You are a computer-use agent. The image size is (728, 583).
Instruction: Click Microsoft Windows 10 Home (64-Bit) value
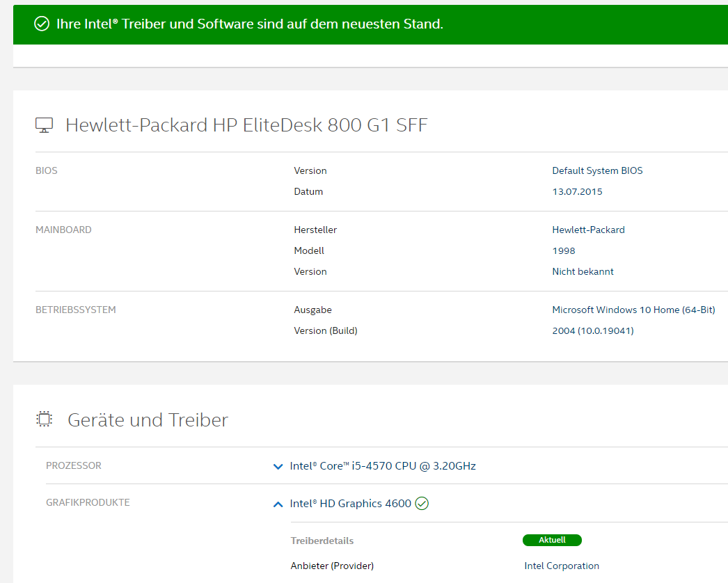pos(633,310)
